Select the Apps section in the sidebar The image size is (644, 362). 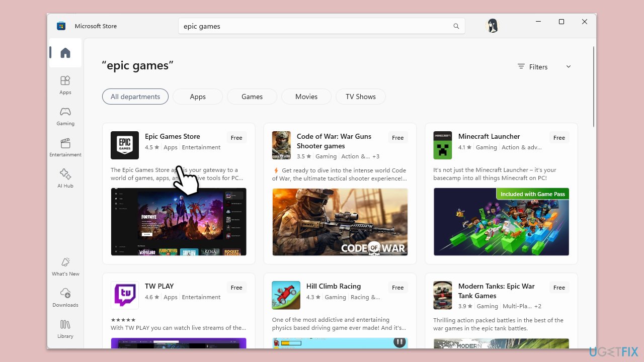65,85
